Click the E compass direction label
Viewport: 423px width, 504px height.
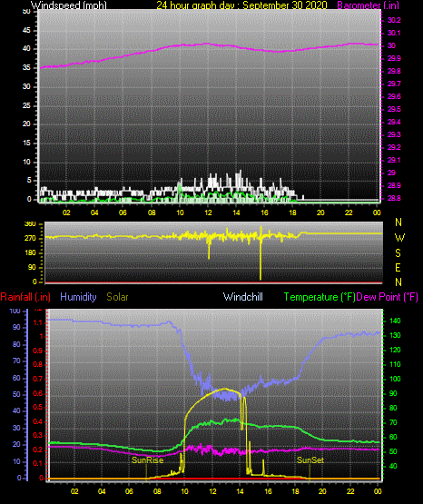(x=398, y=267)
